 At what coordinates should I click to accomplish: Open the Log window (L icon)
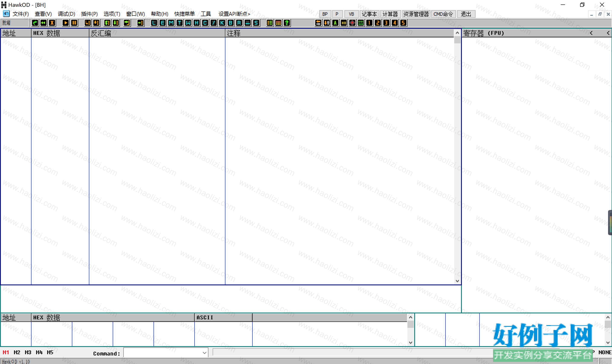point(154,23)
